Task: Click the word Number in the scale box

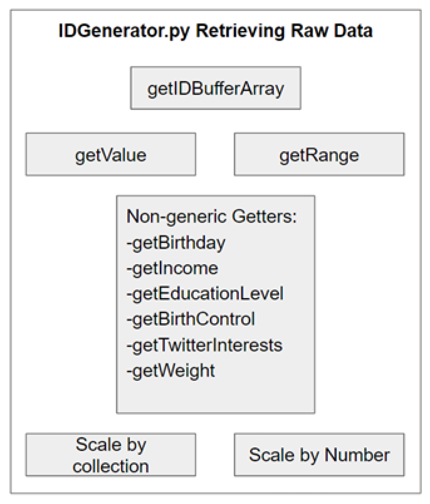Action: (x=357, y=455)
